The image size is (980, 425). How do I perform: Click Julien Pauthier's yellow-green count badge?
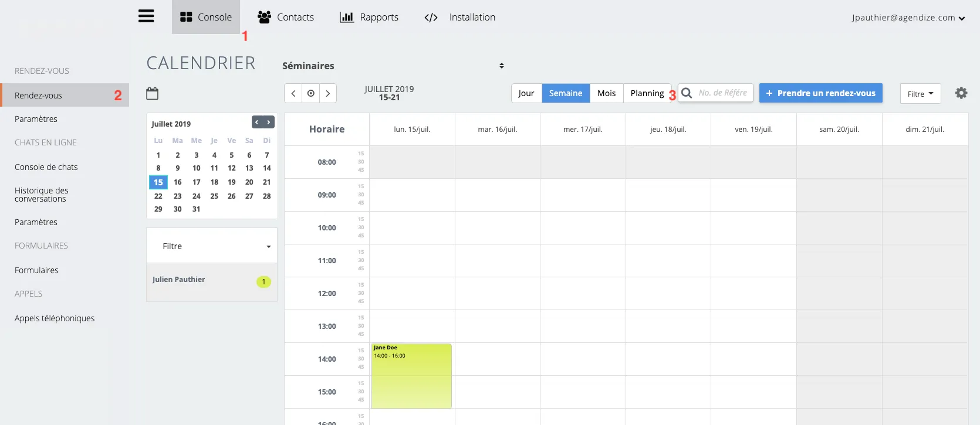click(263, 282)
